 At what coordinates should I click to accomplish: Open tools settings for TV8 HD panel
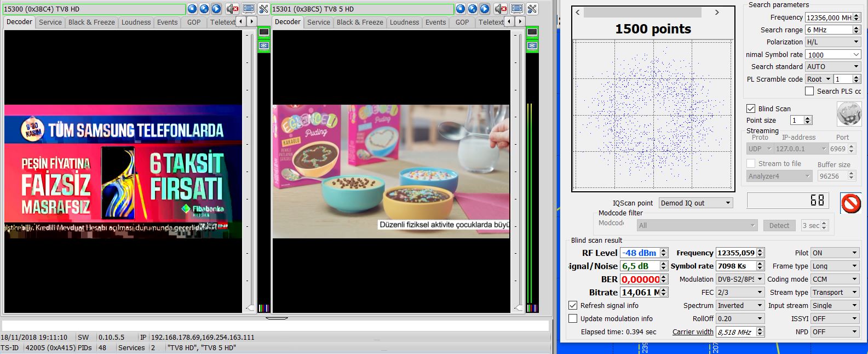[263, 9]
